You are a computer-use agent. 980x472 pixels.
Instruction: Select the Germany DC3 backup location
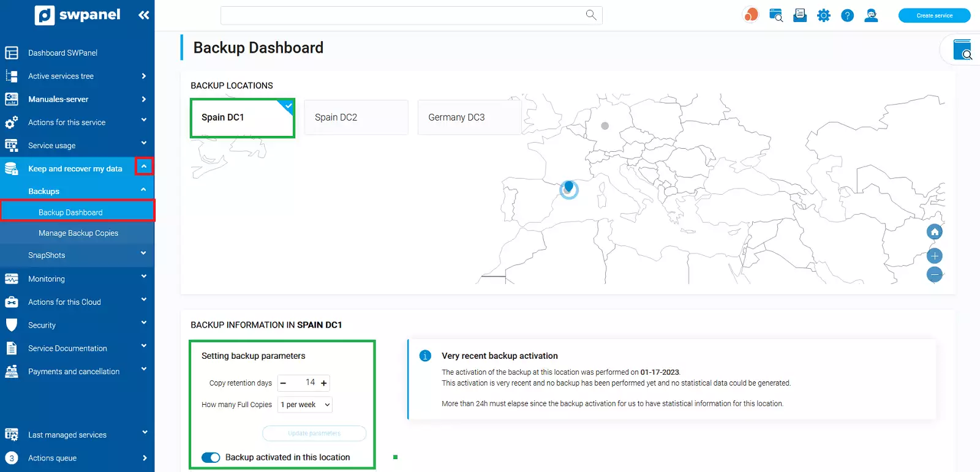pyautogui.click(x=469, y=118)
